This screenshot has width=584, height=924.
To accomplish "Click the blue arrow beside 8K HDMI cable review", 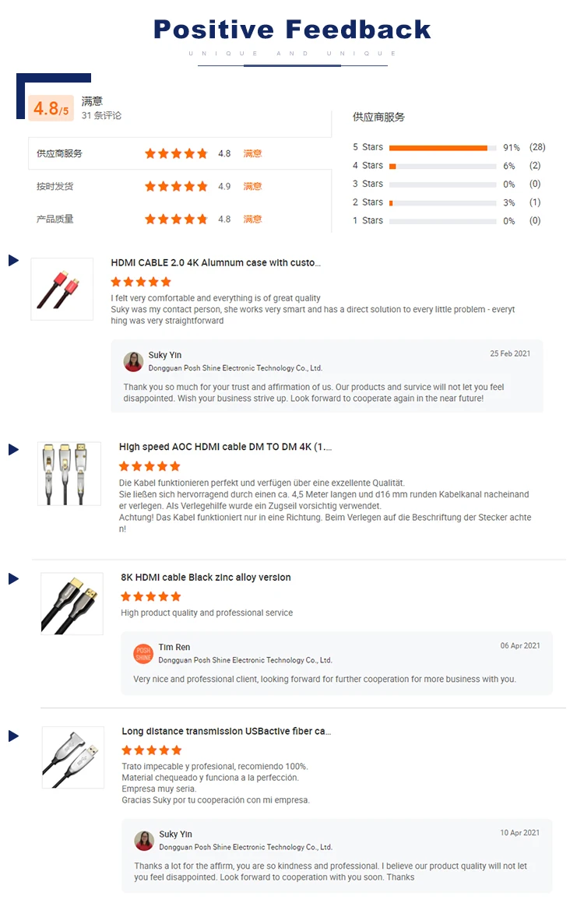I will point(13,578).
